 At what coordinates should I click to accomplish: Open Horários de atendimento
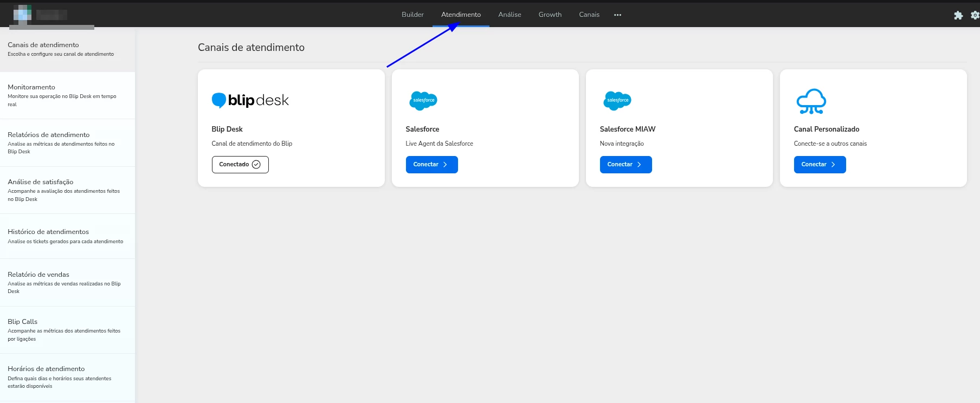coord(67,378)
